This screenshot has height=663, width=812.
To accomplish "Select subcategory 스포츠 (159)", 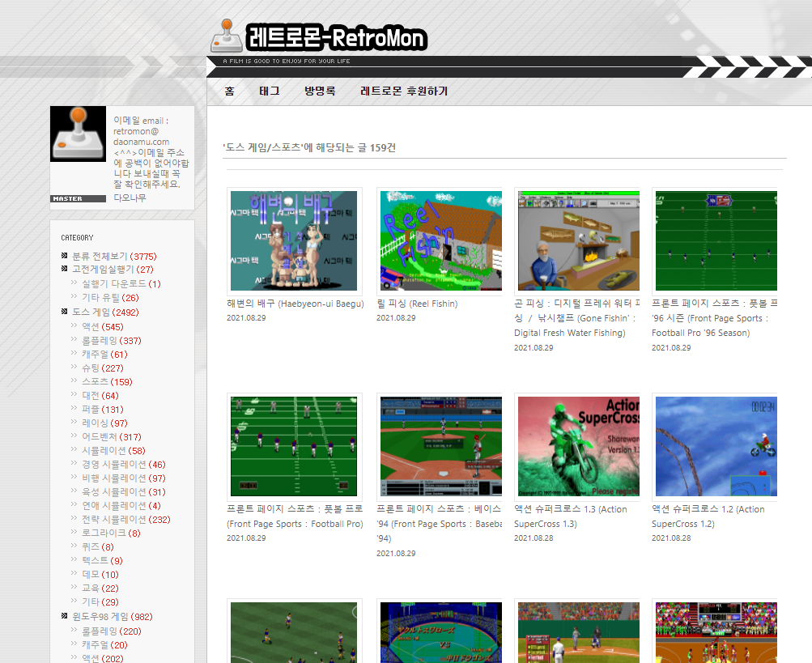I will click(107, 382).
